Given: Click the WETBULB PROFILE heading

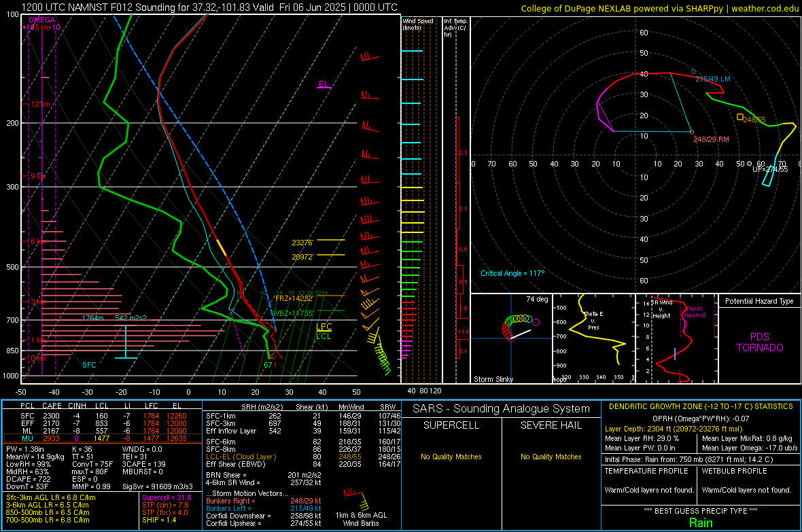Looking at the screenshot, I should point(735,471).
